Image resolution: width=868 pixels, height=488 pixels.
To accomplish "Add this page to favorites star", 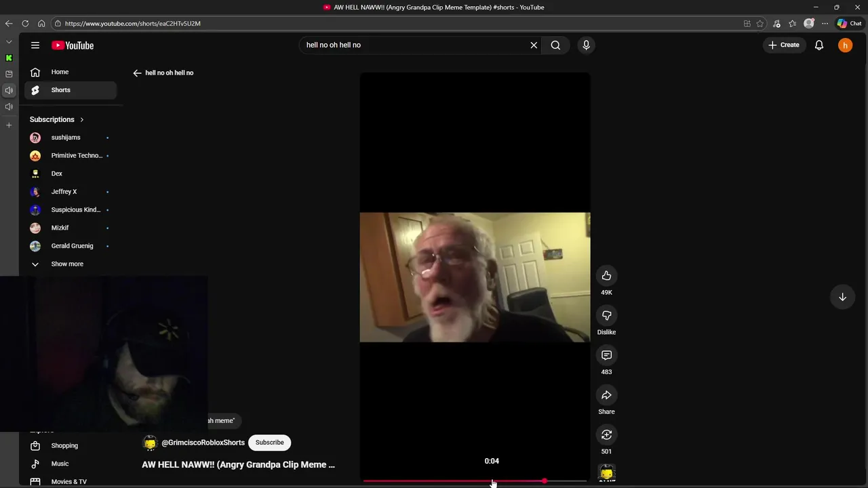I will tap(760, 24).
